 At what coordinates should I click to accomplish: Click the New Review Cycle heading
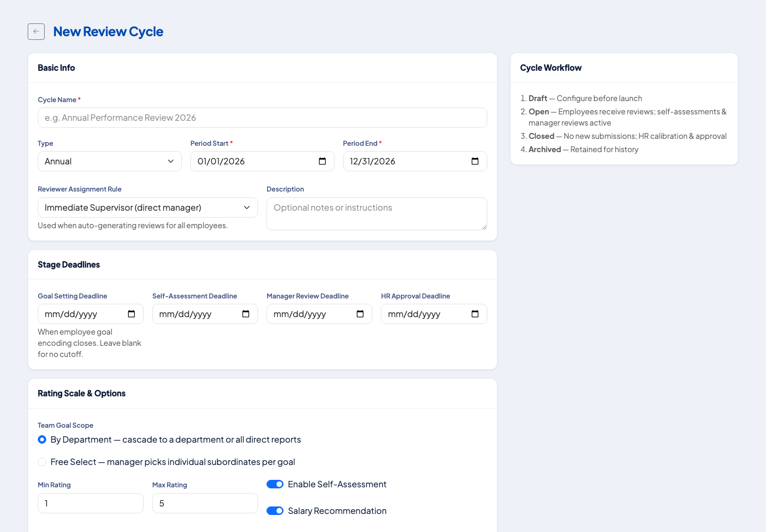pyautogui.click(x=108, y=32)
